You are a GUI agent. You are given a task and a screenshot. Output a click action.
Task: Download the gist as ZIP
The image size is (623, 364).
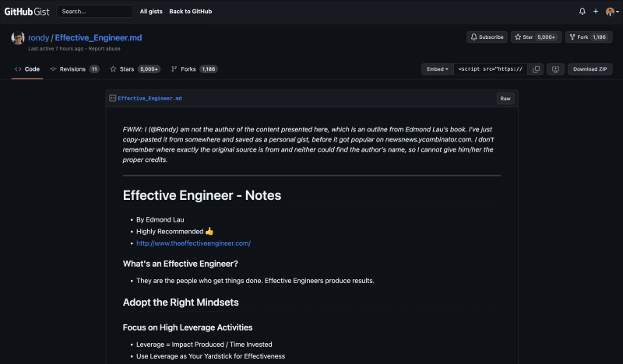(590, 69)
